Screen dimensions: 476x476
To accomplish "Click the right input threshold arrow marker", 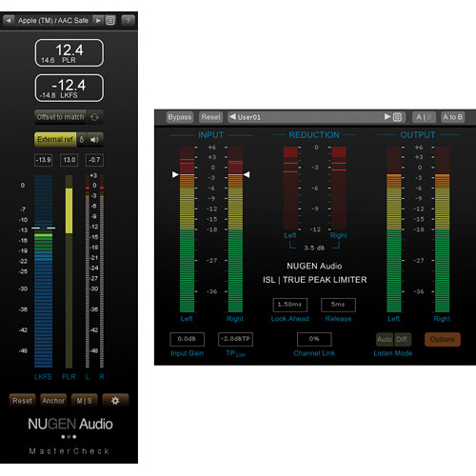I will pos(247,174).
